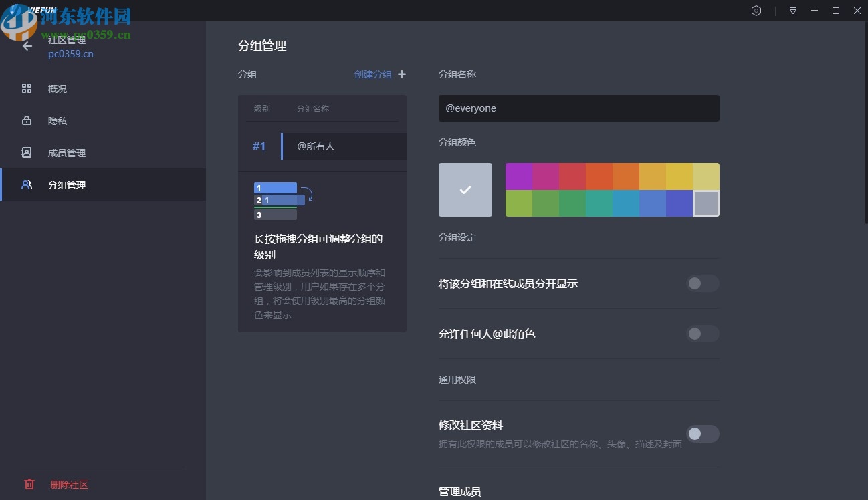868x500 pixels.
Task: Open the settings gear in title bar
Action: coord(756,11)
